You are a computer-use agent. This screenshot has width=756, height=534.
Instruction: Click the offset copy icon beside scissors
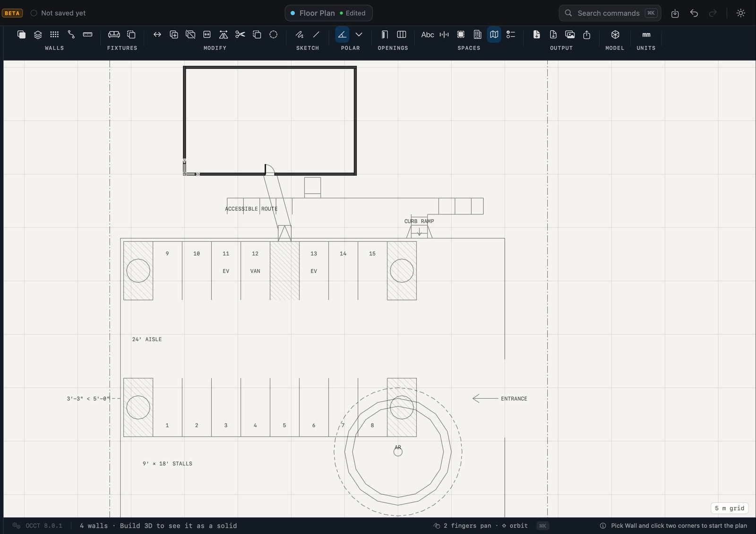pos(257,34)
